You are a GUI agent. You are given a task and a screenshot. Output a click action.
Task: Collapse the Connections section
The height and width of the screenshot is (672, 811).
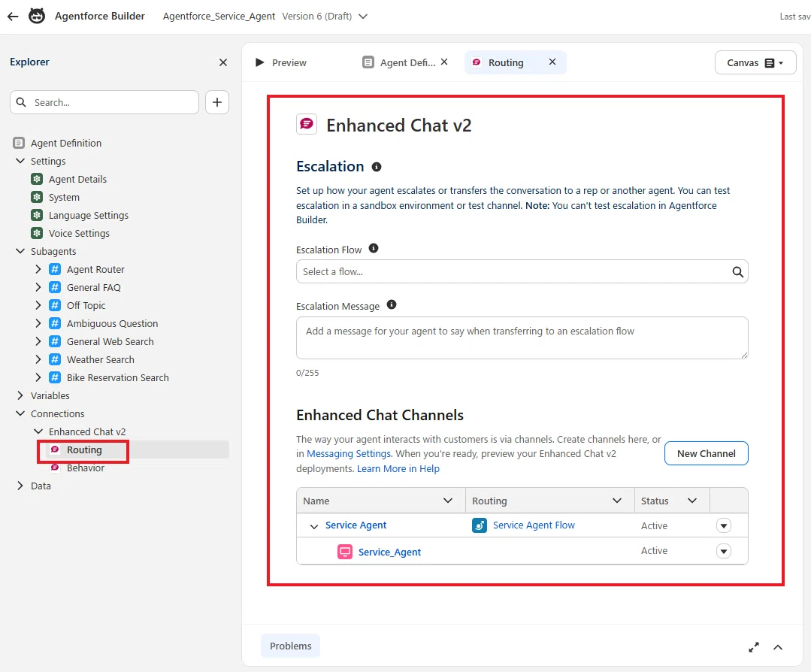point(20,413)
